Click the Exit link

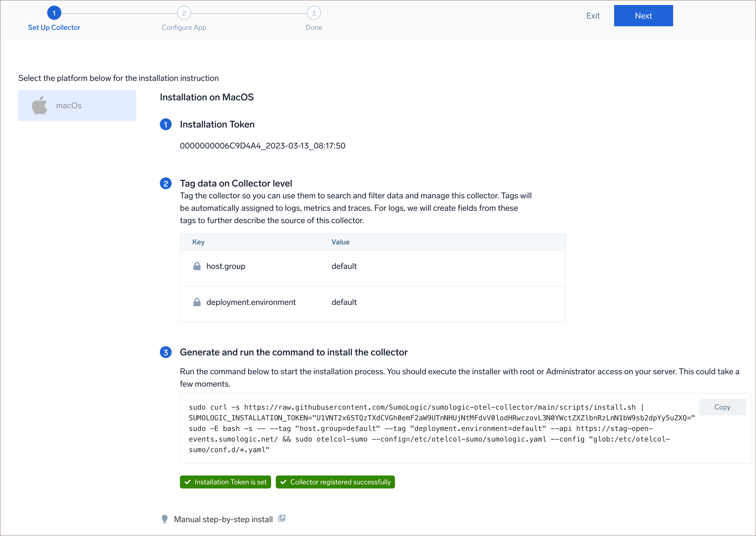click(x=593, y=16)
